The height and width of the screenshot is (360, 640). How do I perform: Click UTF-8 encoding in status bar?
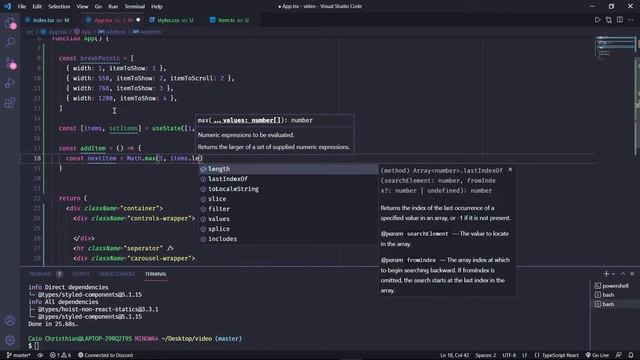(x=509, y=355)
